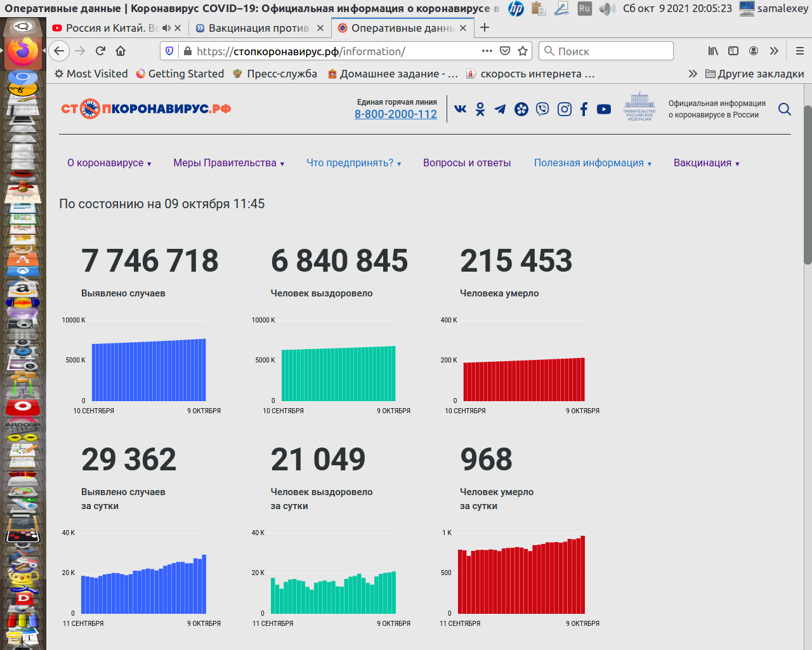Open Пресс-служба bookmark
The width and height of the screenshot is (812, 650).
(x=275, y=74)
